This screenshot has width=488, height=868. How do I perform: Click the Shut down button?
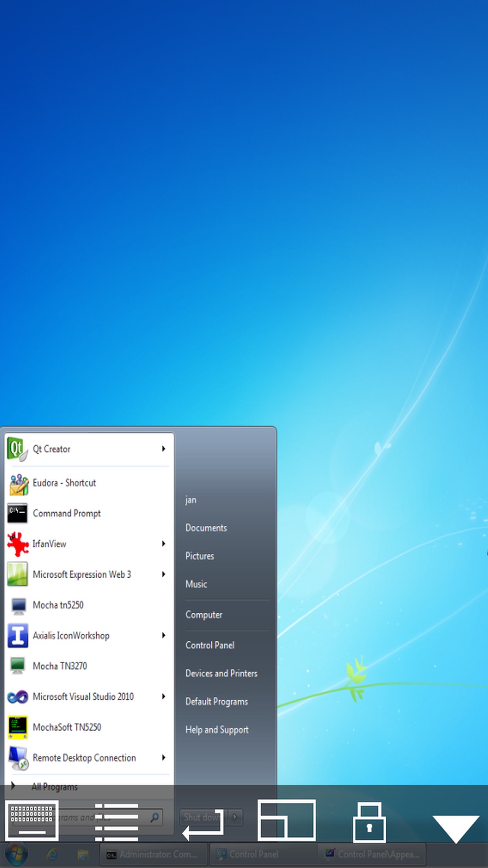(x=202, y=817)
